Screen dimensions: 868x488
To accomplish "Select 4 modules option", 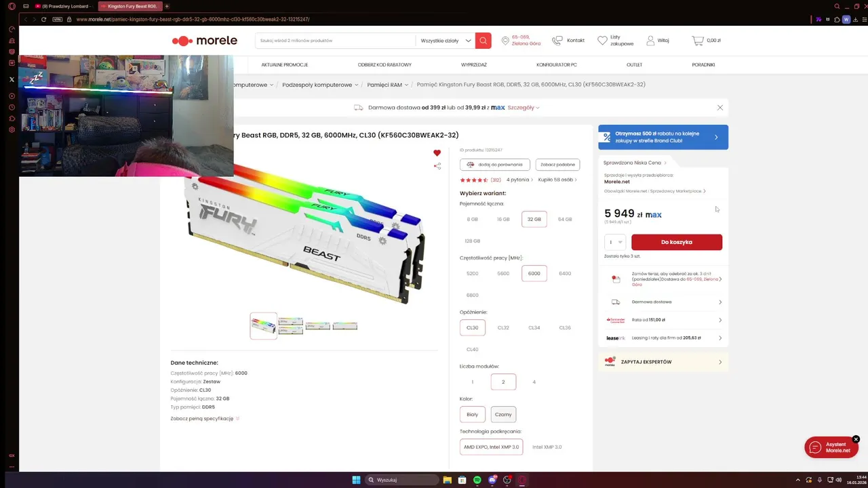I will 534,382.
